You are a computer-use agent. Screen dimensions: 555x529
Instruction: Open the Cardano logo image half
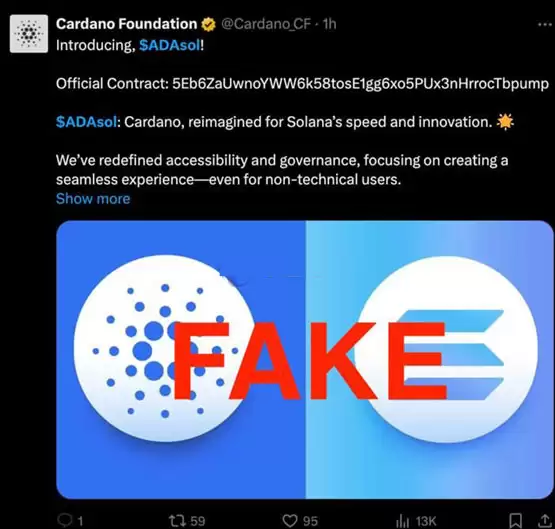pyautogui.click(x=181, y=360)
